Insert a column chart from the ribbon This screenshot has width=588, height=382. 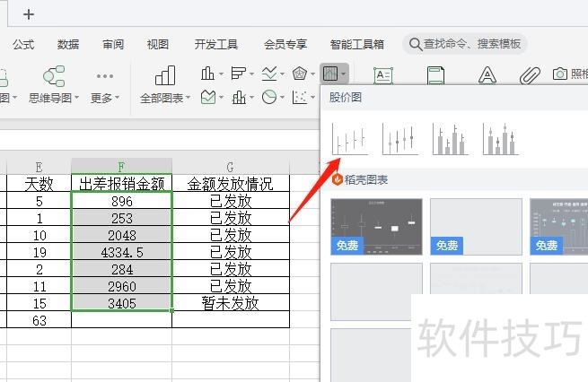point(212,74)
